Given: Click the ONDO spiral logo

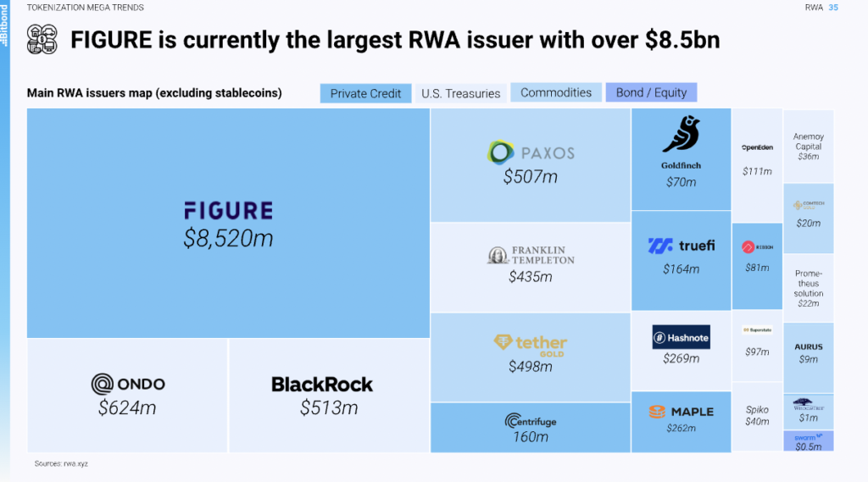Looking at the screenshot, I should (x=102, y=384).
